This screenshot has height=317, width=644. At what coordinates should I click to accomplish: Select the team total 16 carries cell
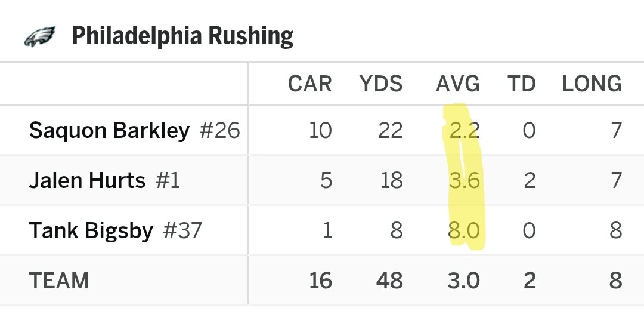(x=320, y=281)
